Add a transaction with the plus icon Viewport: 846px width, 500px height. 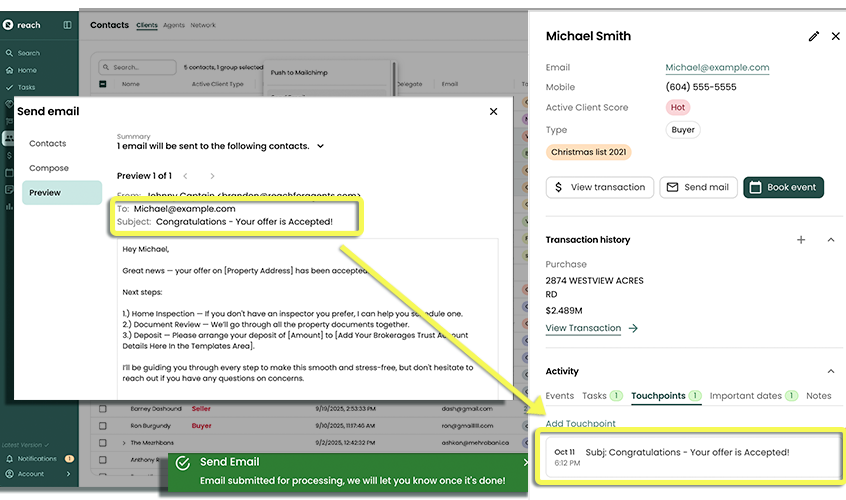pyautogui.click(x=800, y=240)
